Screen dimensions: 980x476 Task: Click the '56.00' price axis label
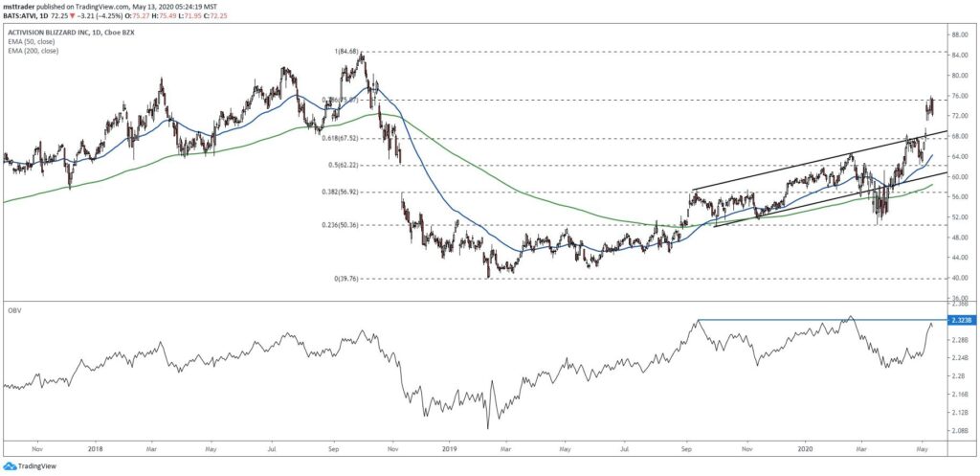(959, 196)
